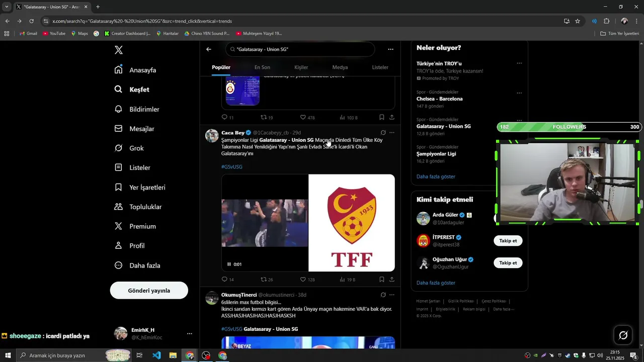Like Caca Bey post with 128 likes
The height and width of the screenshot is (362, 644).
(x=307, y=280)
